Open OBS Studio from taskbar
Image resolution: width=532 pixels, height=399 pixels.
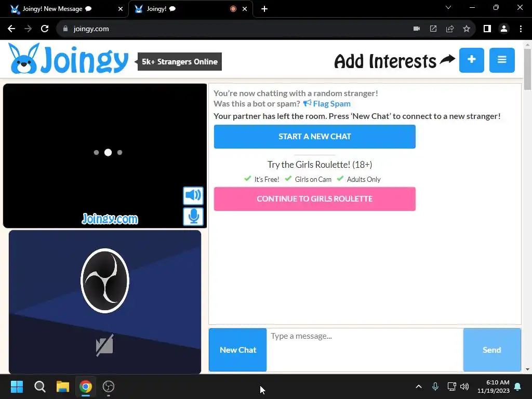coord(109,387)
